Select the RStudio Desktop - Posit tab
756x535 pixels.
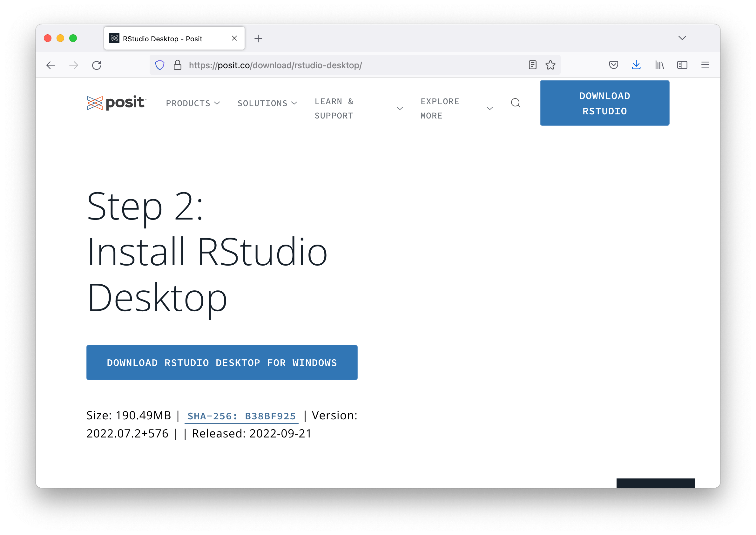coord(161,38)
